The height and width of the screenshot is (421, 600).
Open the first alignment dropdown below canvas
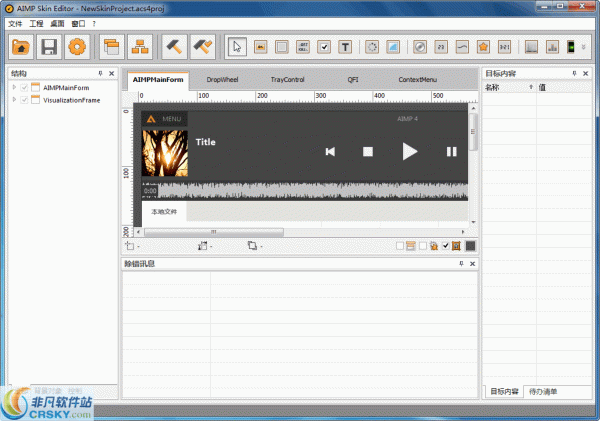click(133, 246)
